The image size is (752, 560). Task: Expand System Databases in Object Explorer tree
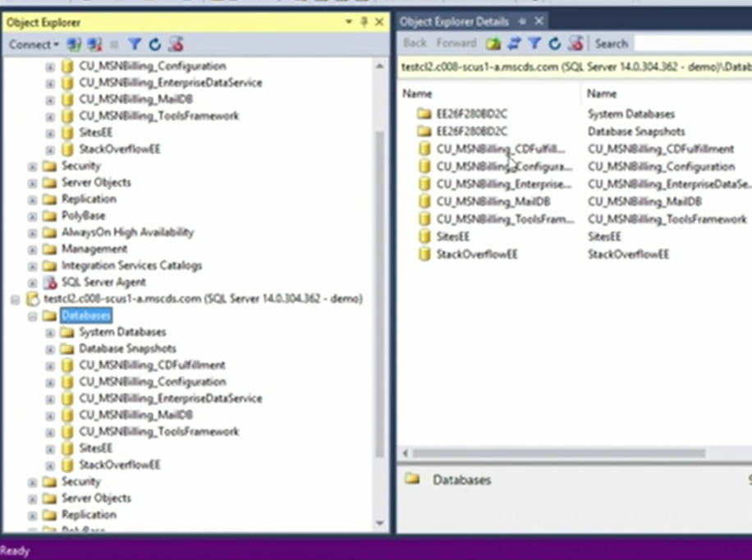click(50, 333)
